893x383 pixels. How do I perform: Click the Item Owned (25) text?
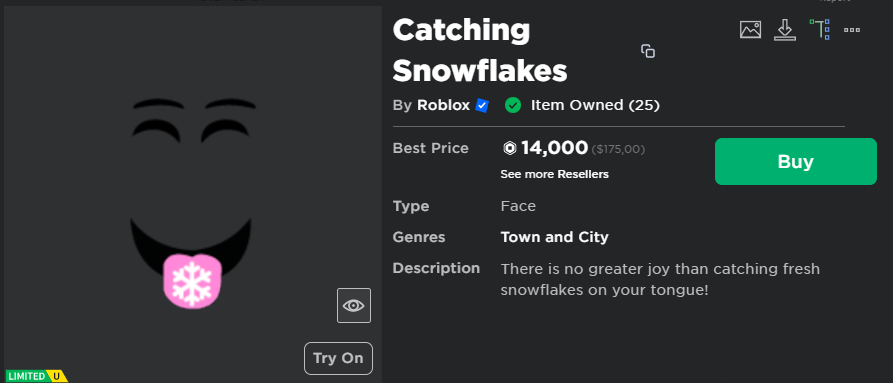(595, 105)
